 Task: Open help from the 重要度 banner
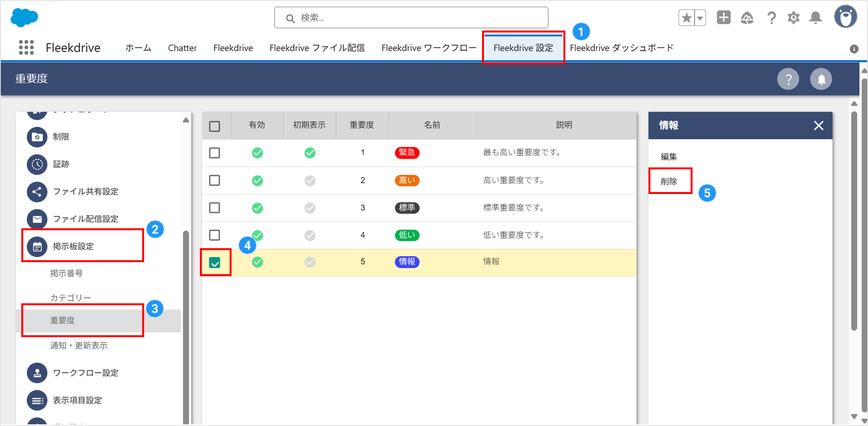(x=788, y=79)
